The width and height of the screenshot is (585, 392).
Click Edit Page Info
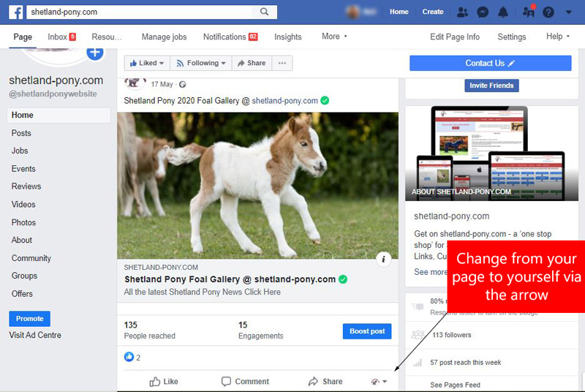click(x=455, y=37)
